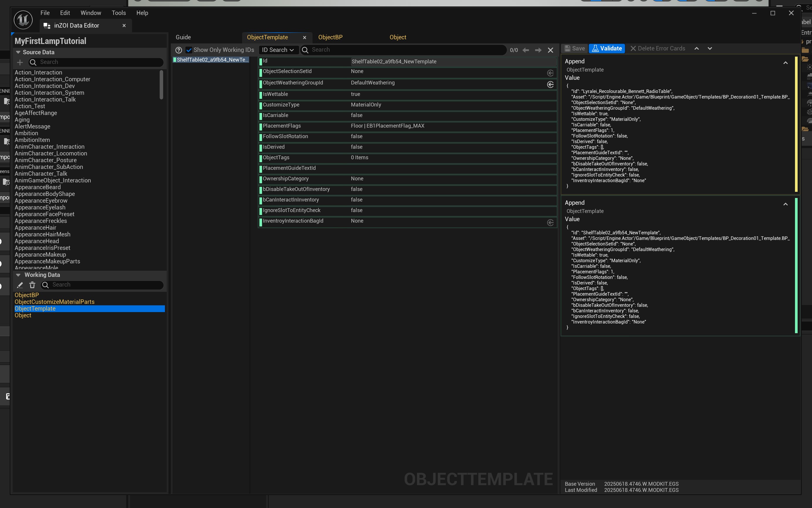Click the Source Data search field
The image size is (812, 508).
96,62
